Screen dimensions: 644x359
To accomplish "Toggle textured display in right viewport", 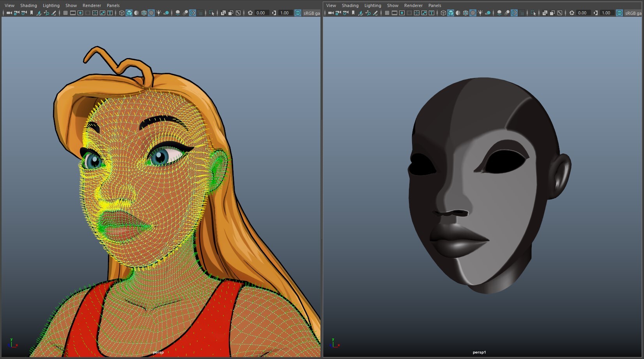I will tap(473, 13).
